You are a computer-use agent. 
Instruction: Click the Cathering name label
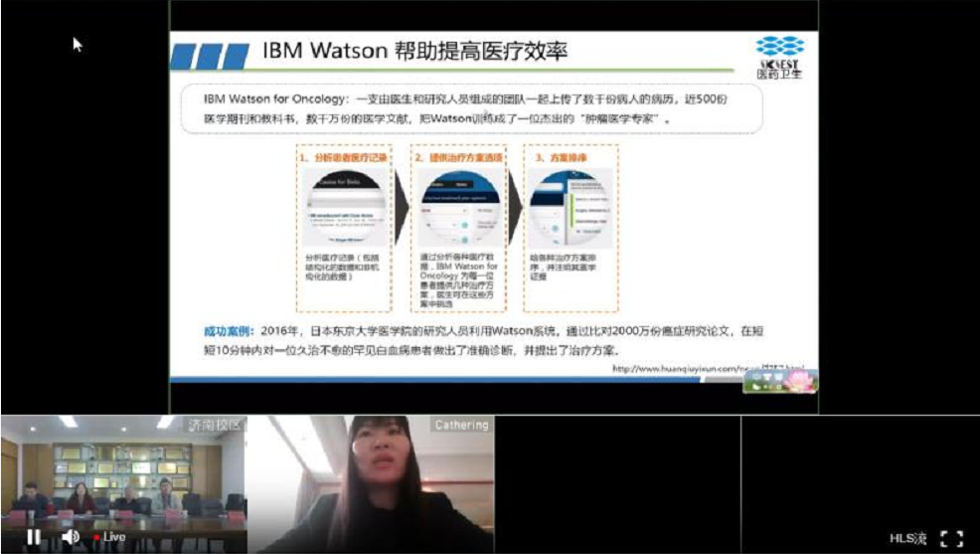461,425
